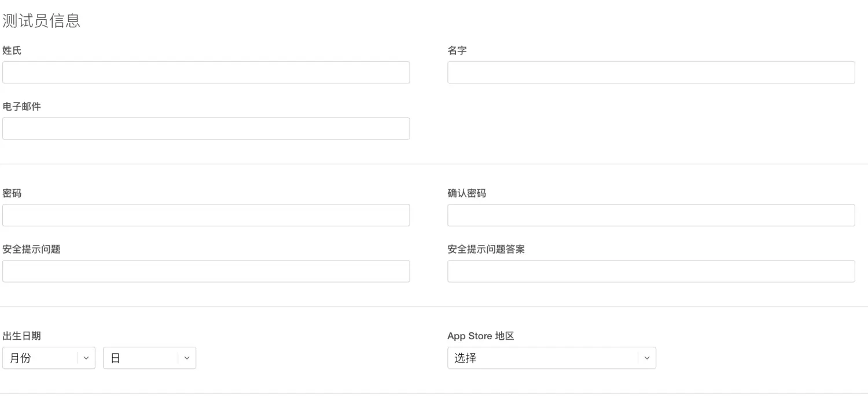The height and width of the screenshot is (396, 868).
Task: Select the 确认密码 input field
Action: (651, 215)
